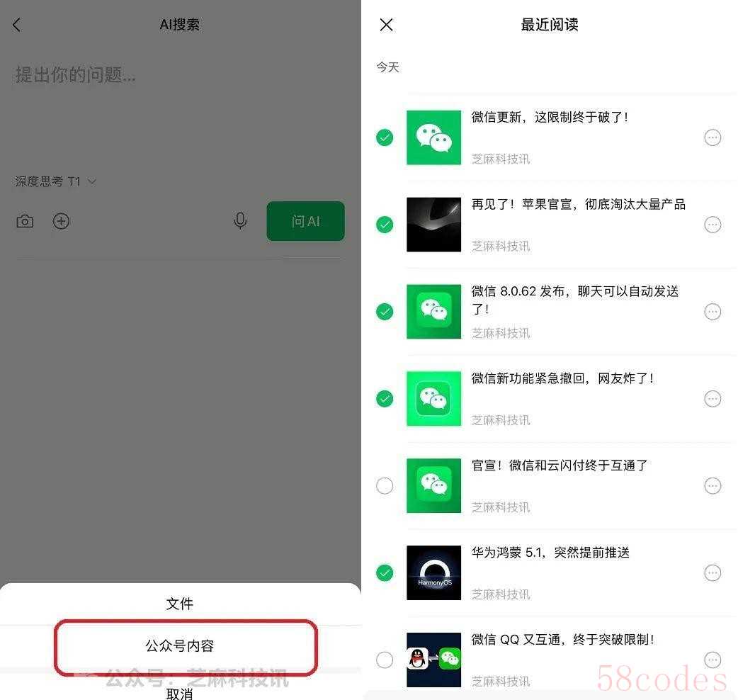The image size is (738, 700).
Task: Open more options for 苹果官宣 article
Action: click(x=713, y=225)
